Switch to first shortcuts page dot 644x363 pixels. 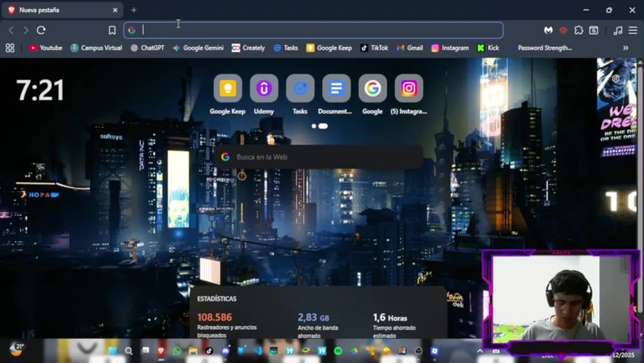coord(314,126)
